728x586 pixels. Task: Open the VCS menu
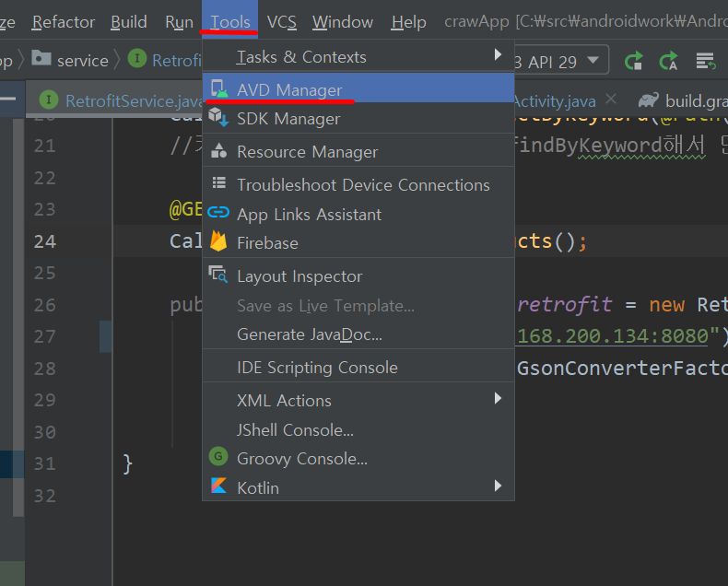tap(281, 22)
